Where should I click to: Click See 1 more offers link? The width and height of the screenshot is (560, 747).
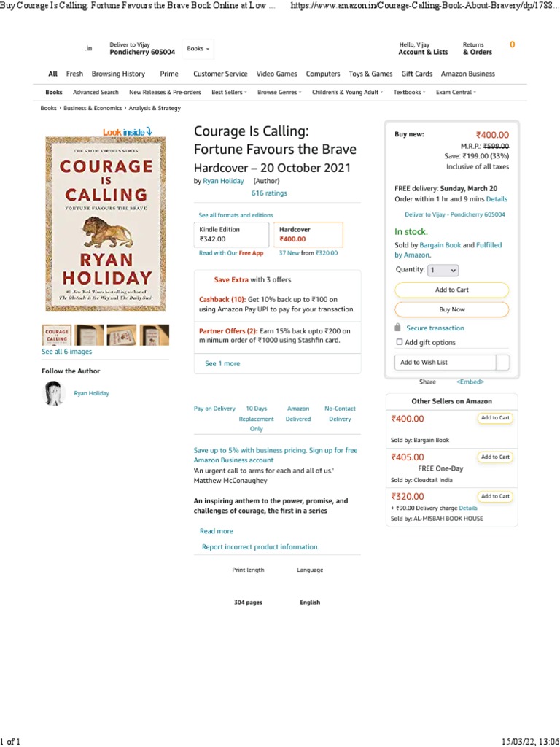click(222, 363)
